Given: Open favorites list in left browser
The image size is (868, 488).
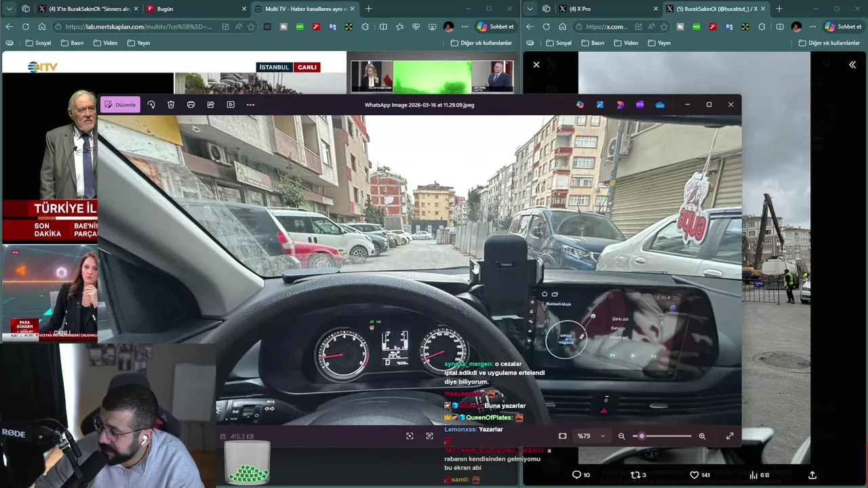Looking at the screenshot, I should (399, 26).
